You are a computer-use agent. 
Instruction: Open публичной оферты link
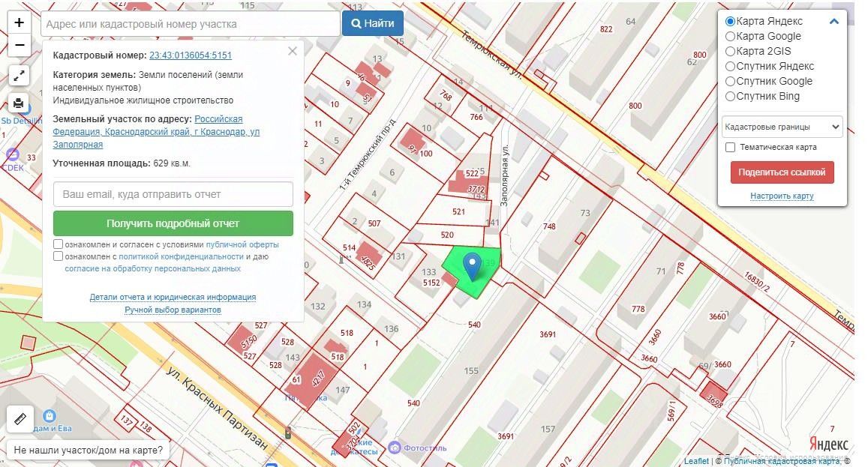242,244
